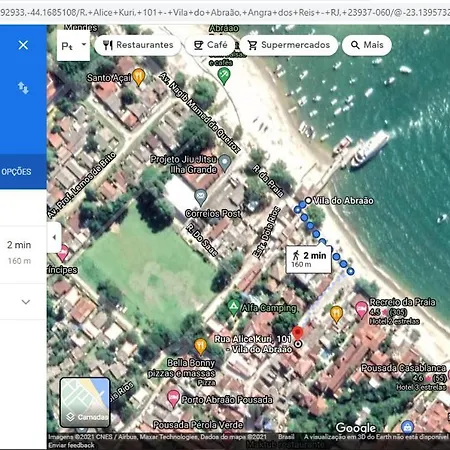The width and height of the screenshot is (450, 450).
Task: Select the Projeto Jiu Jitsu Ilha Grande pin
Action: point(225,163)
